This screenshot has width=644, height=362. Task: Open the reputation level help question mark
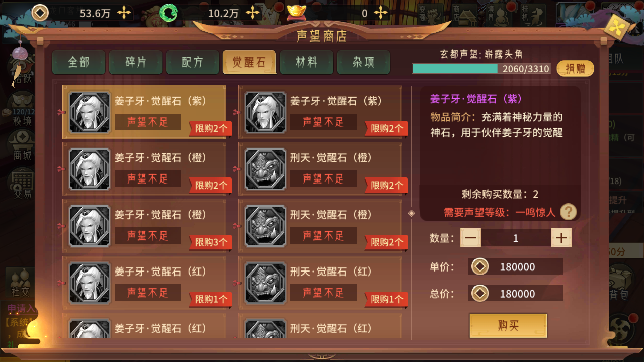568,212
